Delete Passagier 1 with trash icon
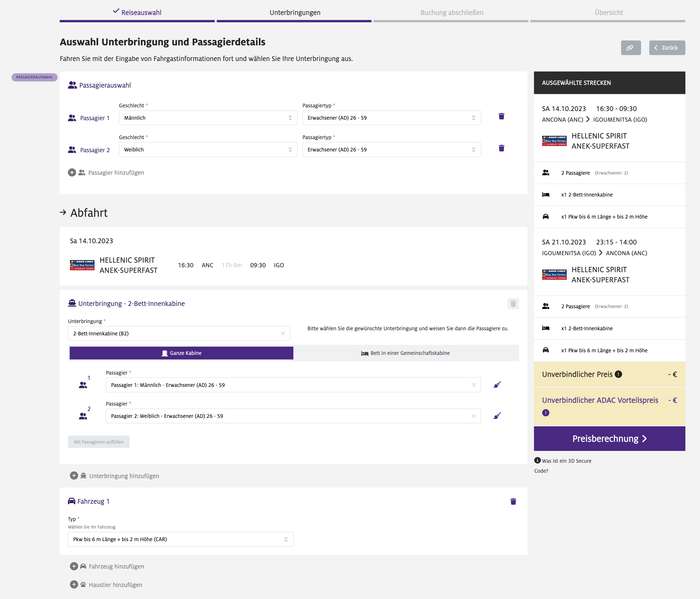700x599 pixels. point(501,116)
